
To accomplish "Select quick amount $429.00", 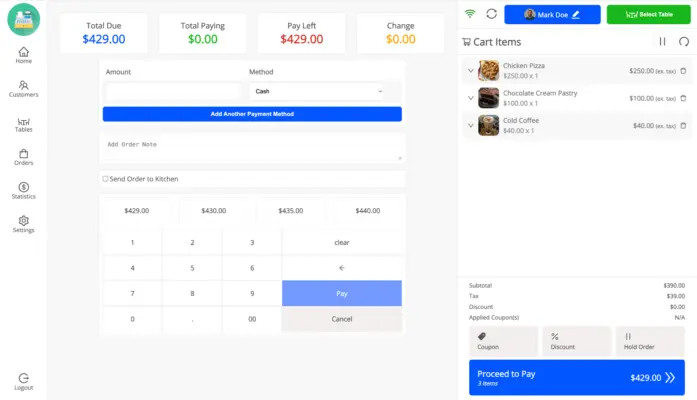I will pyautogui.click(x=136, y=211).
